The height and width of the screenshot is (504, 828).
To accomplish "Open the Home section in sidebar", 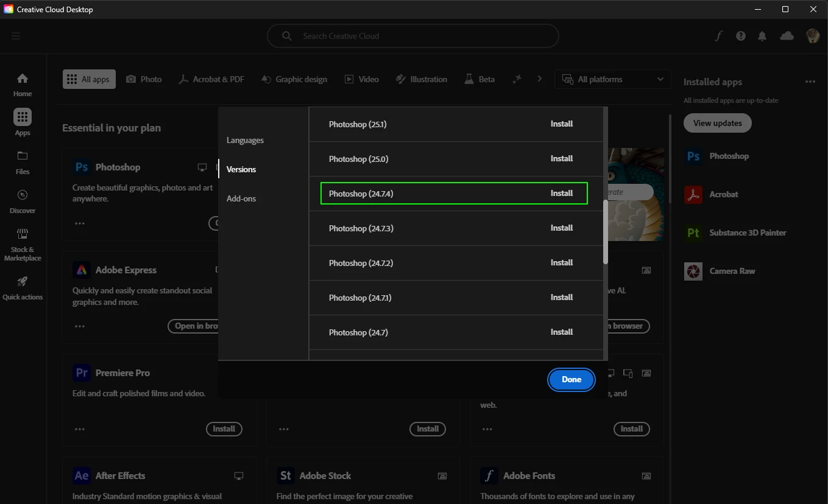I will [x=23, y=85].
